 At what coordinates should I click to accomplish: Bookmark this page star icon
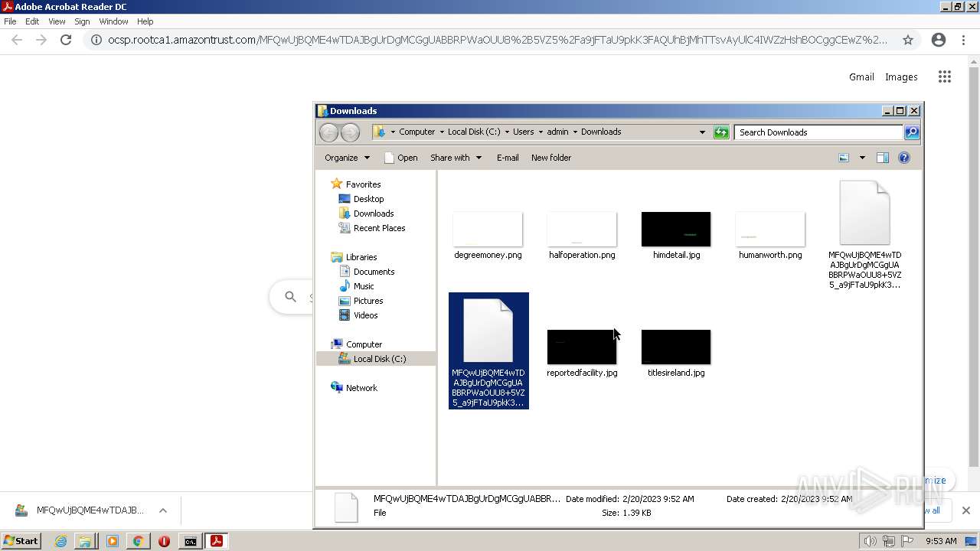click(x=908, y=40)
